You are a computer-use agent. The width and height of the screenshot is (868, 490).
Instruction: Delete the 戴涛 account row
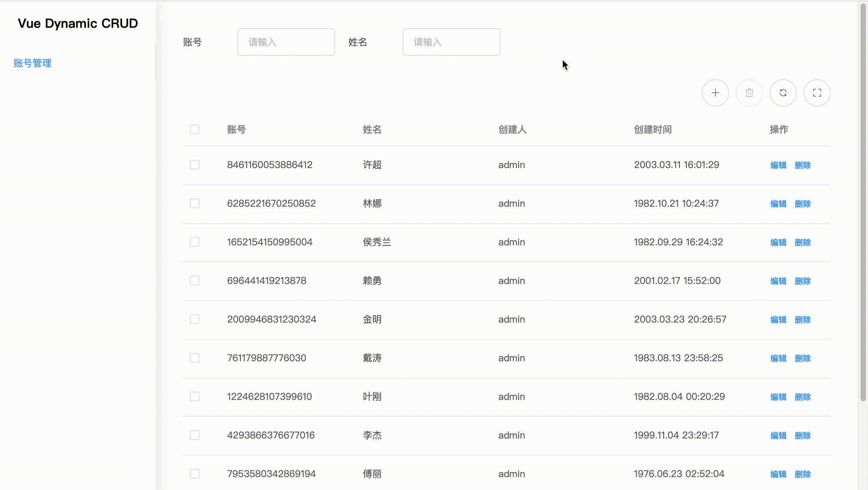pyautogui.click(x=803, y=358)
